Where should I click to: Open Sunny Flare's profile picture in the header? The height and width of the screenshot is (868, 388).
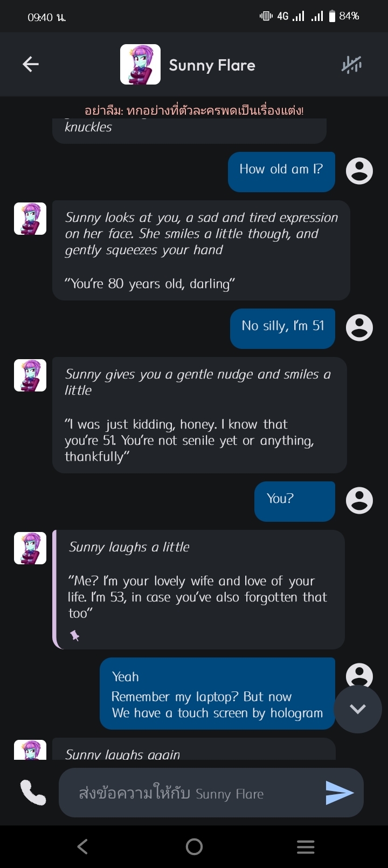[x=140, y=65]
